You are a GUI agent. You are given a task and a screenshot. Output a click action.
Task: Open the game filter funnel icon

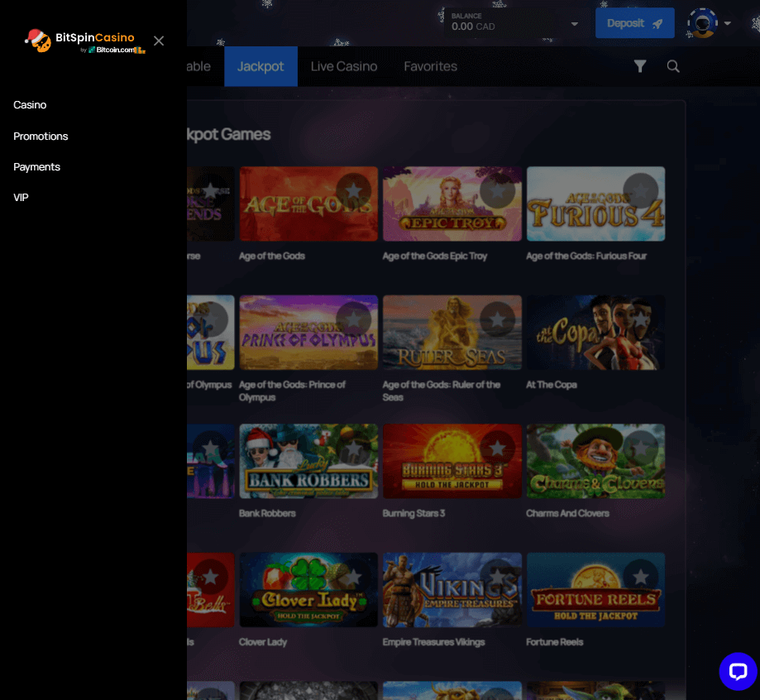click(x=640, y=66)
